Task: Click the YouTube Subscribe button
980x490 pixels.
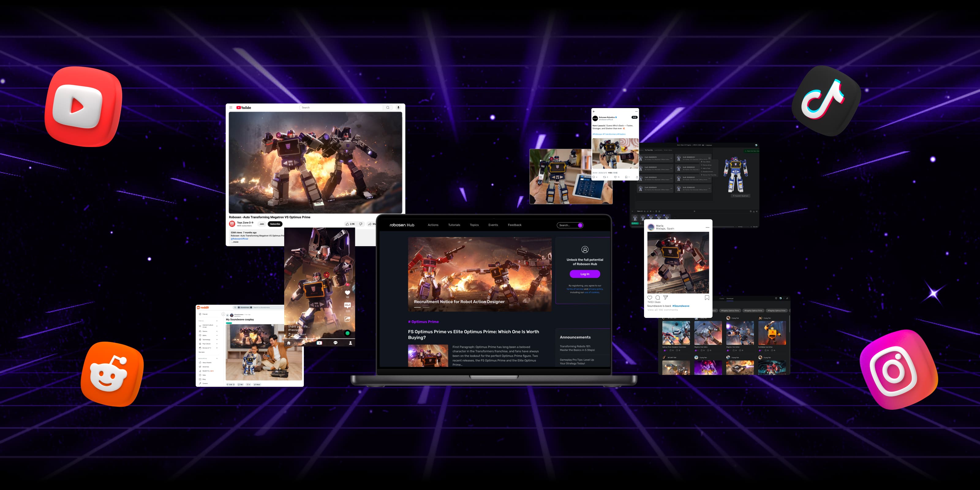Action: click(x=275, y=224)
